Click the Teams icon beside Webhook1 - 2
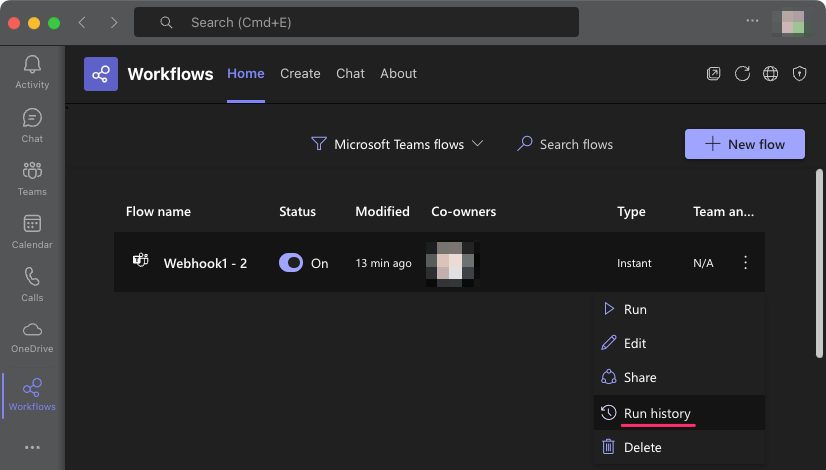826x470 pixels. coord(141,260)
